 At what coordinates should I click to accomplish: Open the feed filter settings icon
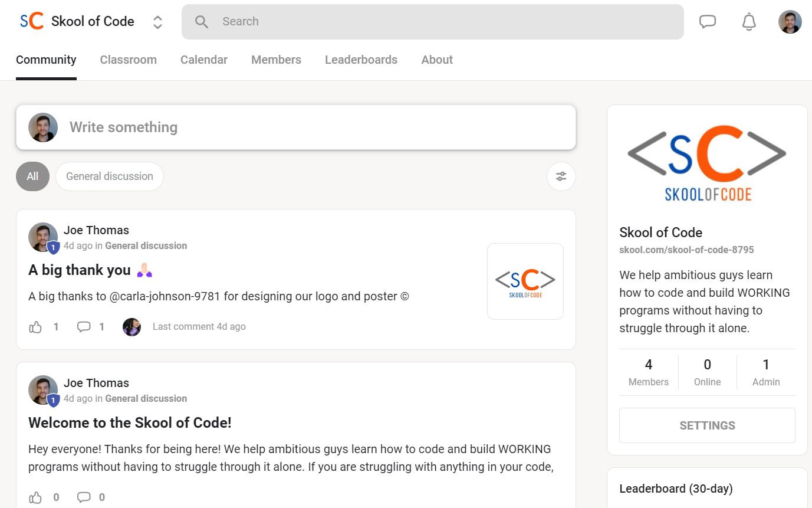click(561, 176)
